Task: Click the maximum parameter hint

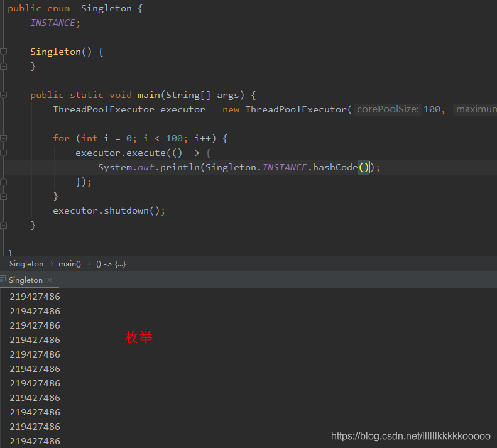Action: click(x=476, y=109)
